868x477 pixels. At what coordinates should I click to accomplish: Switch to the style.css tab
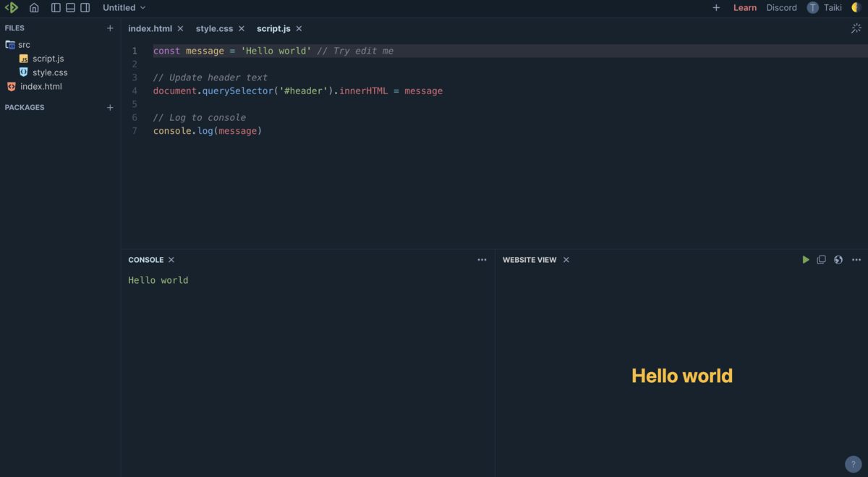[213, 28]
